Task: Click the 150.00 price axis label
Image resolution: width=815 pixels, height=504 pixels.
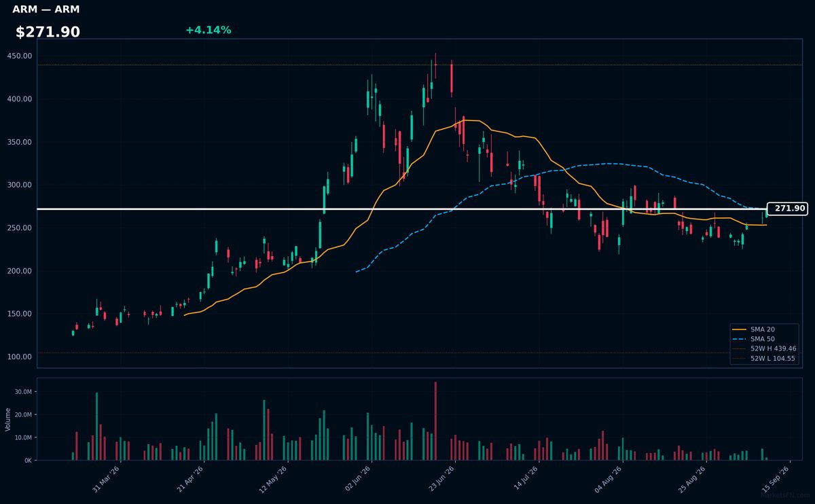Action: point(20,314)
